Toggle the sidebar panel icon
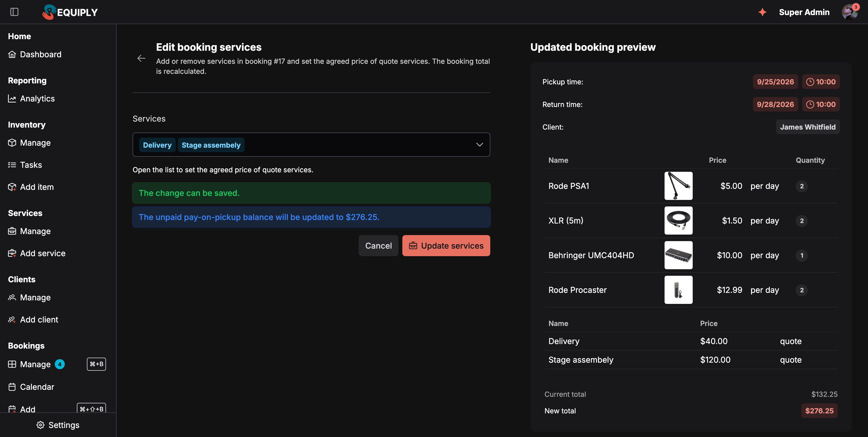Screen dimensions: 868x437 [x=14, y=12]
